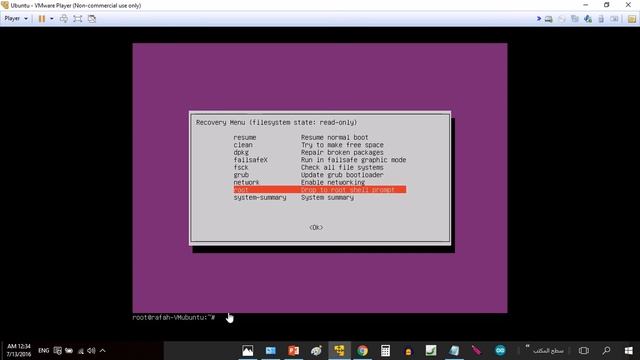Pause the virtual machine
The width and height of the screenshot is (640, 360).
(42, 18)
